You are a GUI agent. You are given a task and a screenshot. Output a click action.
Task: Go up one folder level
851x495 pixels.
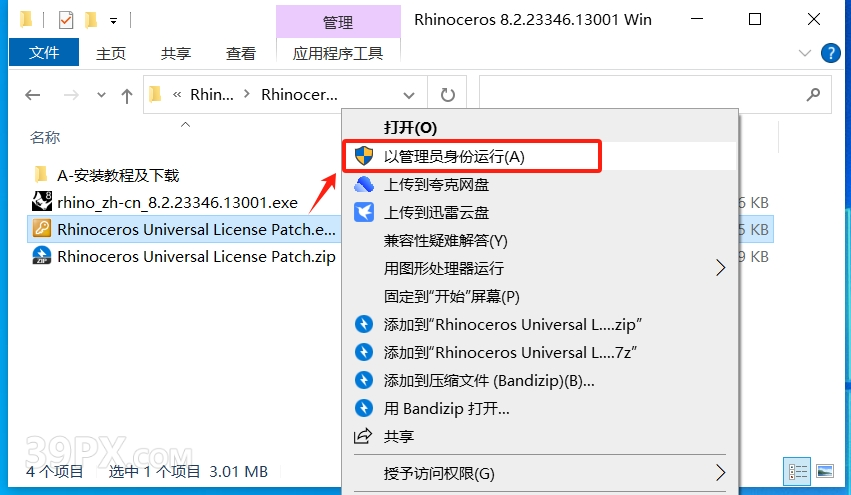[x=127, y=96]
